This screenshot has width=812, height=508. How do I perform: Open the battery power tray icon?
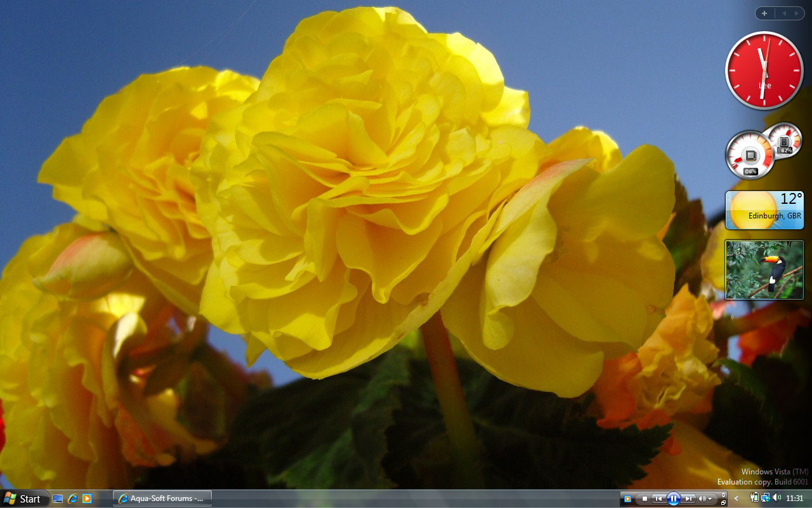[754, 498]
